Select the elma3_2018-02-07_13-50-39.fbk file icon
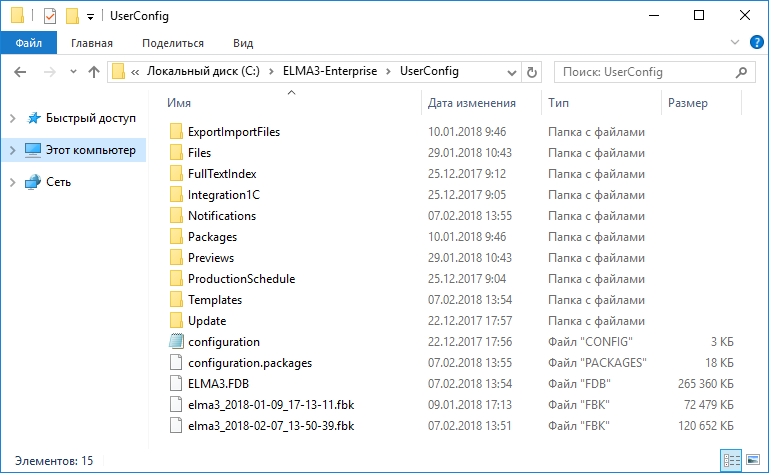The image size is (769, 473). pos(176,426)
